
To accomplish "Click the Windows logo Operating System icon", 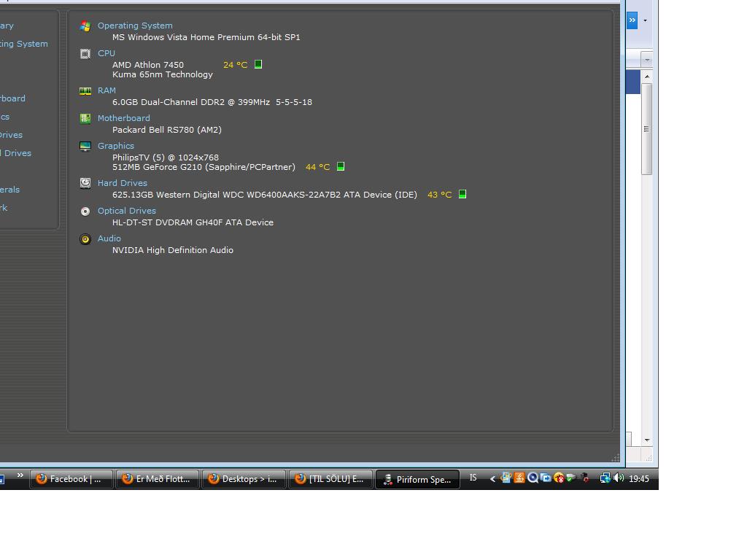I will point(85,26).
